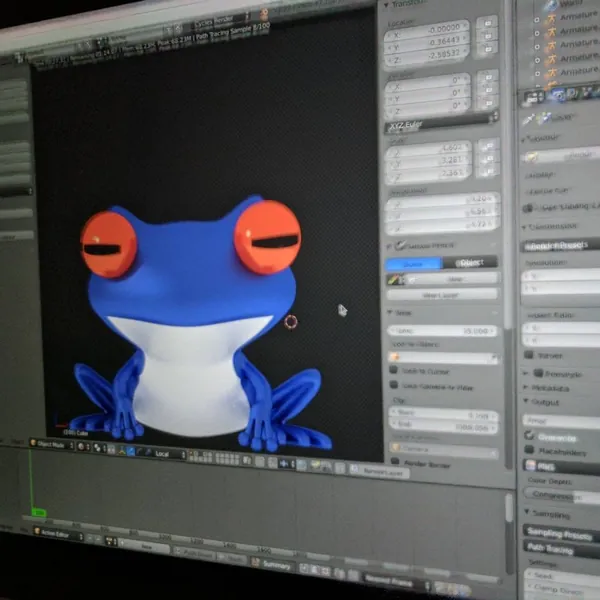Enable the Lock Camera to View checkbox
The image size is (600, 600).
pos(394,385)
